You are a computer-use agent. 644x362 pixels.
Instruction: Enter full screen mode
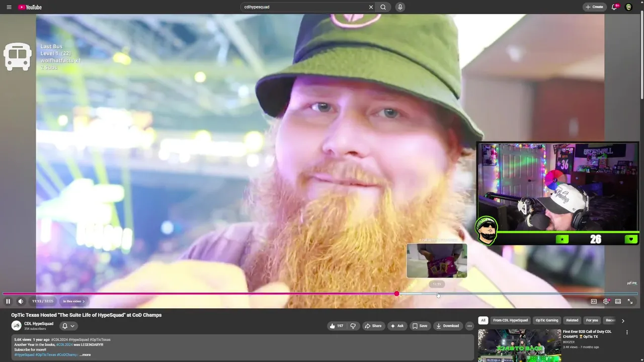pyautogui.click(x=630, y=301)
